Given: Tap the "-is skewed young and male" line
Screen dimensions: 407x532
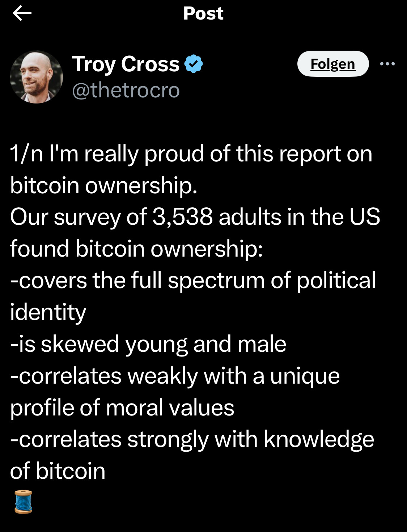Looking at the screenshot, I should pos(148,344).
